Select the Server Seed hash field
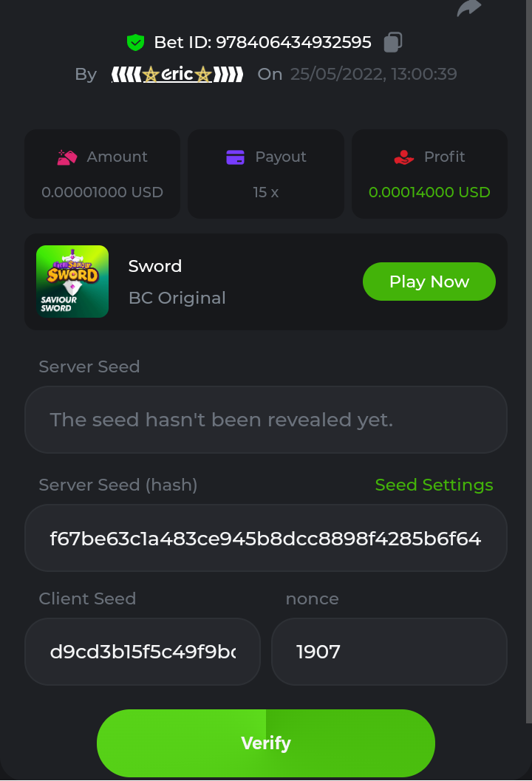The width and height of the screenshot is (532, 781). point(266,538)
